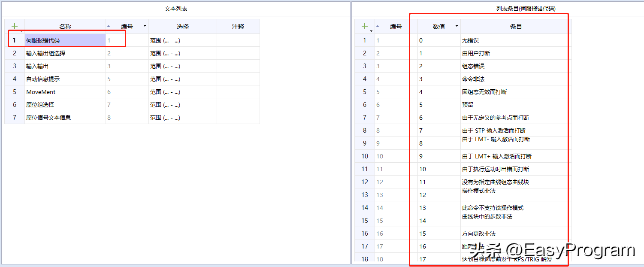Click the empty 注释 cell for 输入输出
644x267 pixels.
coord(238,66)
